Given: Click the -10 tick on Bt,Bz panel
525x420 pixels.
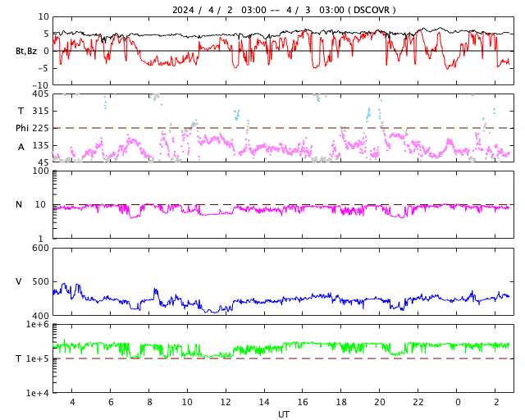Looking at the screenshot, I should click(x=39, y=84).
